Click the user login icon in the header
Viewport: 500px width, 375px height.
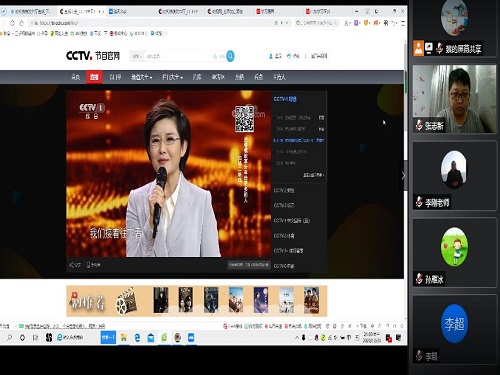tap(271, 56)
